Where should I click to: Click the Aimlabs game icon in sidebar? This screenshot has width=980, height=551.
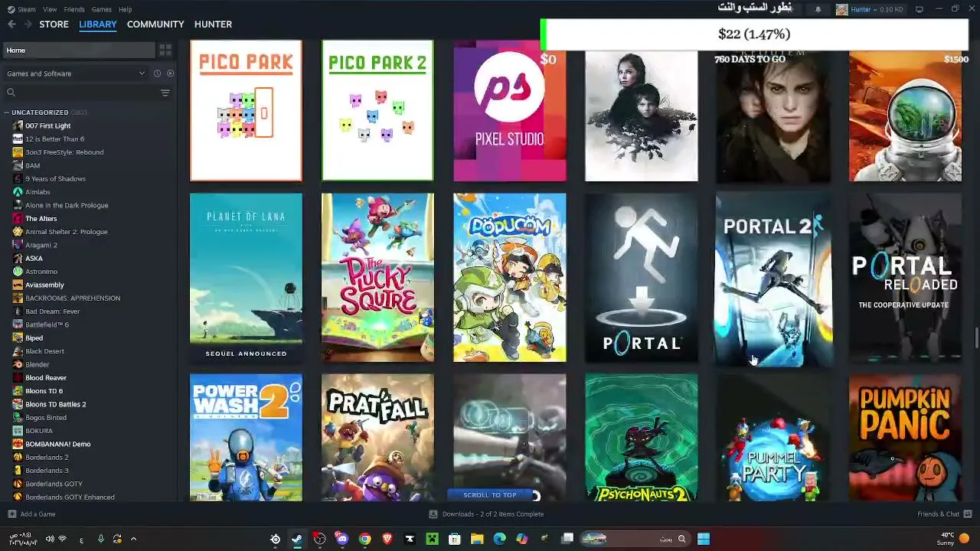click(18, 192)
